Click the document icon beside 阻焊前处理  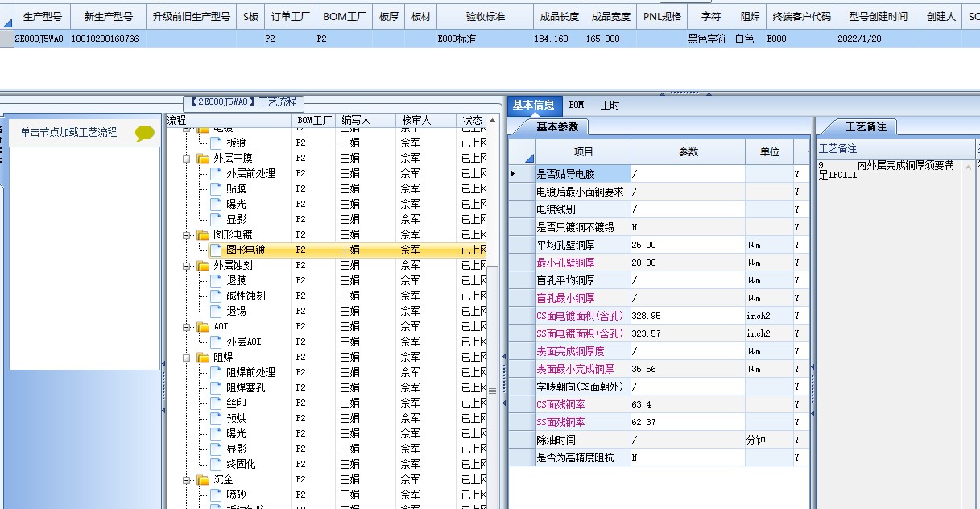pos(216,372)
